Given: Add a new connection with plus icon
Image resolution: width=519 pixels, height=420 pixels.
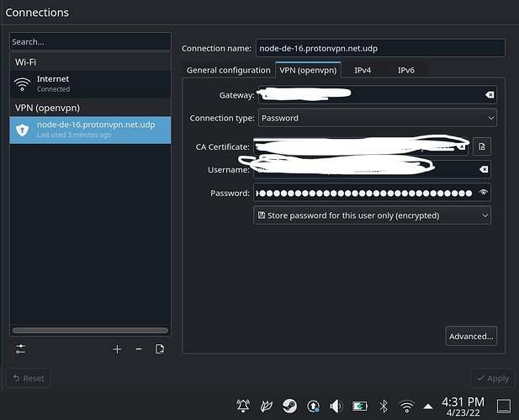Looking at the screenshot, I should pyautogui.click(x=117, y=349).
